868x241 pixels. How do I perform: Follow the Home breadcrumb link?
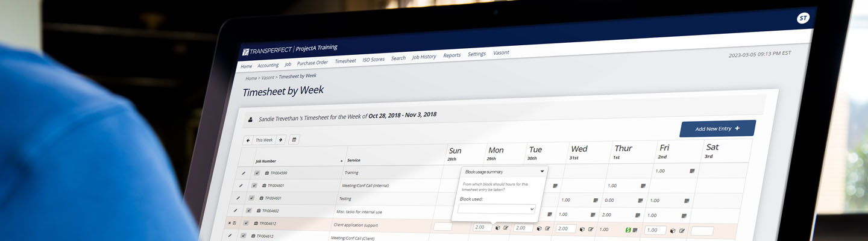pos(251,78)
